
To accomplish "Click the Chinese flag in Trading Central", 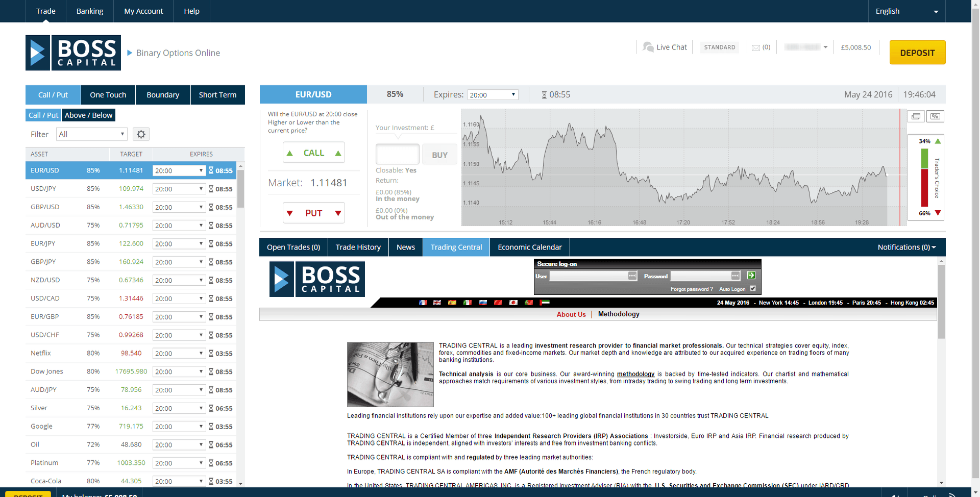I will (x=498, y=303).
